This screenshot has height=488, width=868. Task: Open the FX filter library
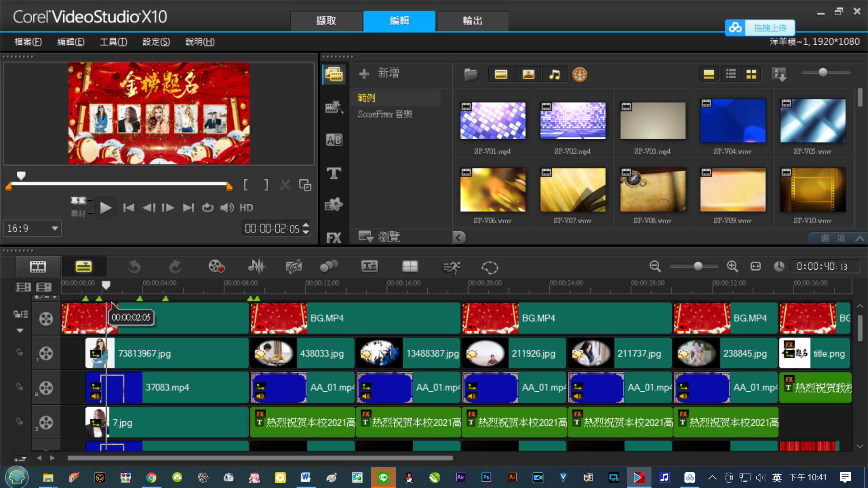coord(334,238)
